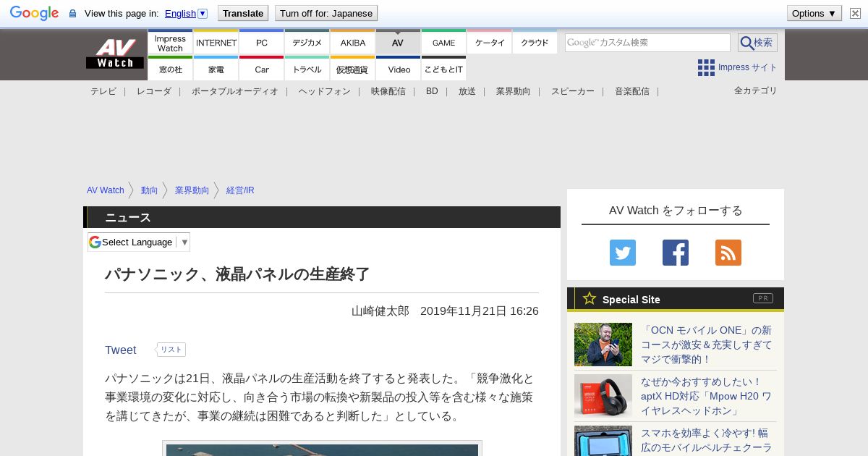This screenshot has height=456, width=868.
Task: Click 動向 breadcrumb link
Action: [x=150, y=190]
